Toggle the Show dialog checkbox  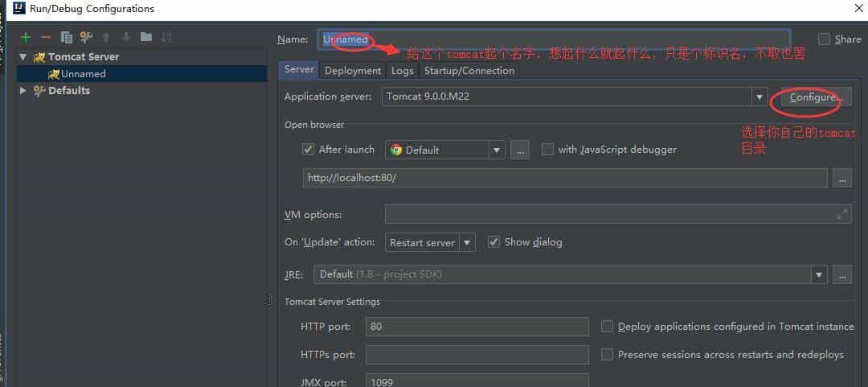493,242
